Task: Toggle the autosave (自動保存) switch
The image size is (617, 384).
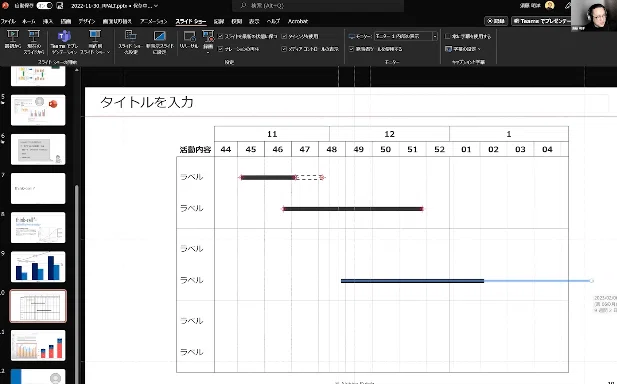Action: click(x=44, y=6)
